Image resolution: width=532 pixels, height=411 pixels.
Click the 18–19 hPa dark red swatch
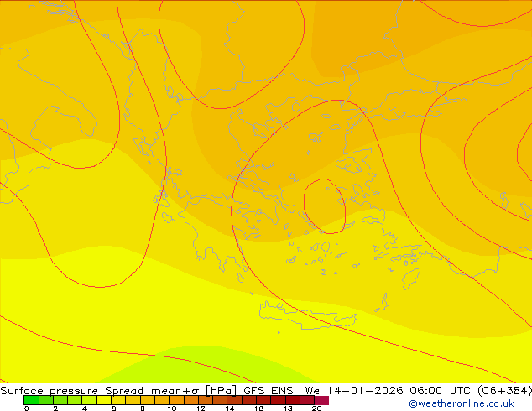(x=293, y=400)
